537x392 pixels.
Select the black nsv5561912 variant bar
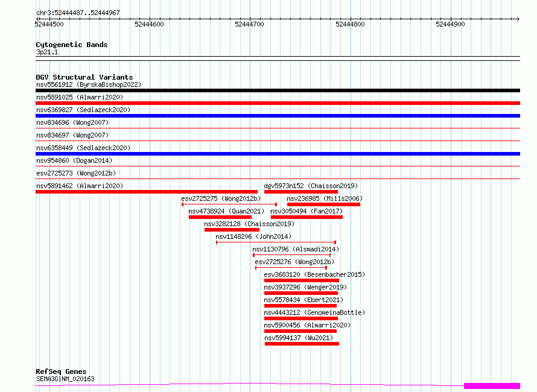[x=278, y=90]
